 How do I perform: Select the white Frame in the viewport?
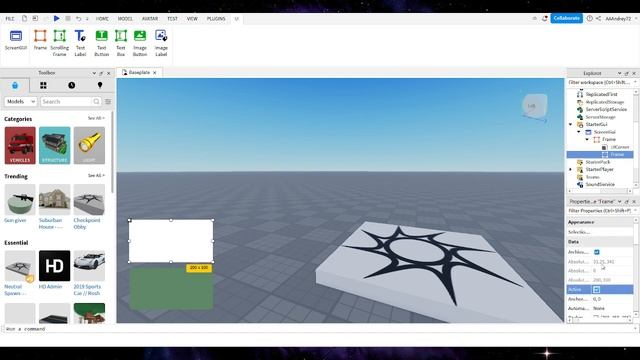coord(171,241)
